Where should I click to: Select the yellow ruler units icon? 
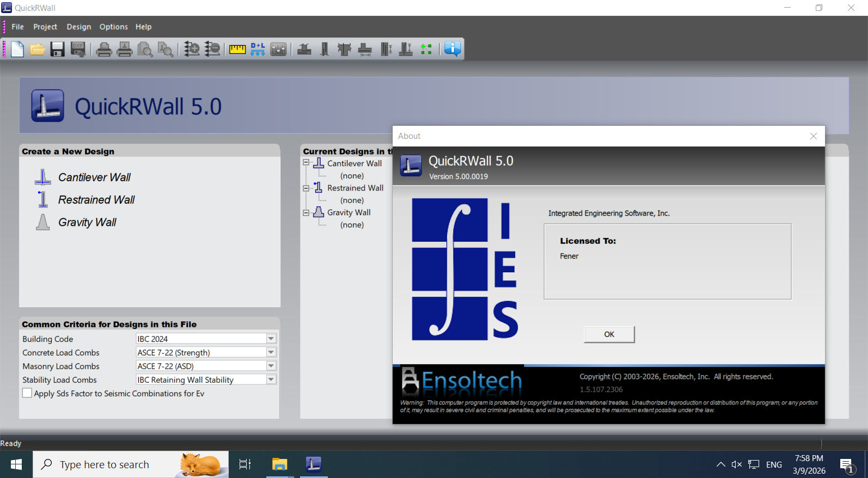[x=237, y=49]
